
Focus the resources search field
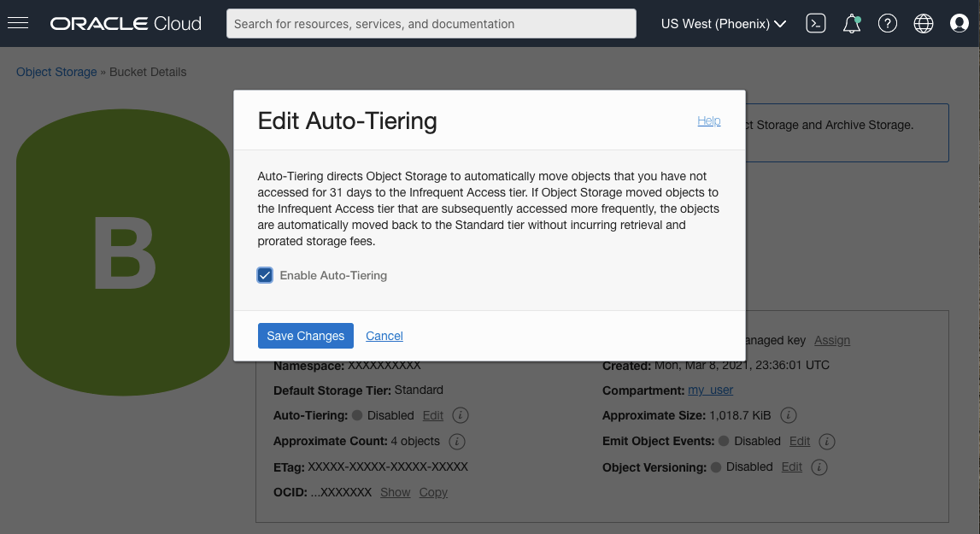[x=431, y=24]
